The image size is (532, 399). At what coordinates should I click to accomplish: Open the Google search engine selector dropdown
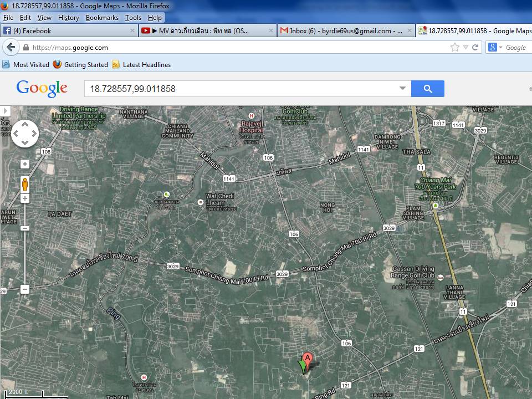coord(495,47)
